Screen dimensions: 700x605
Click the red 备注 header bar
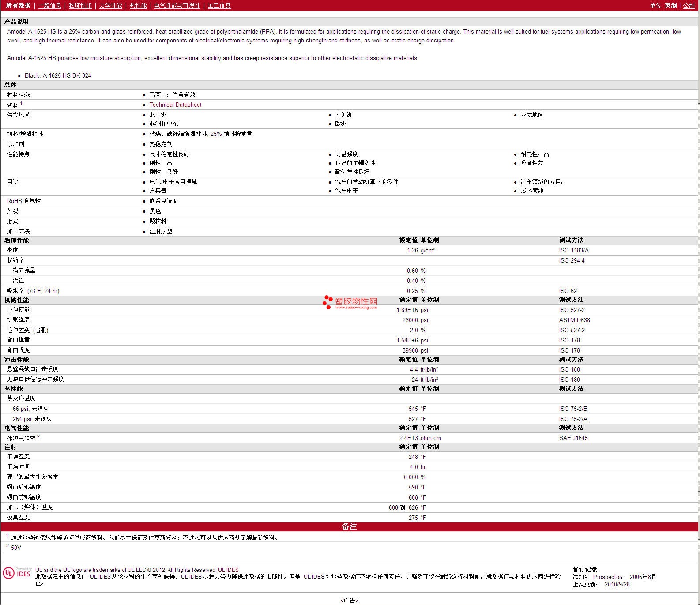(x=349, y=527)
